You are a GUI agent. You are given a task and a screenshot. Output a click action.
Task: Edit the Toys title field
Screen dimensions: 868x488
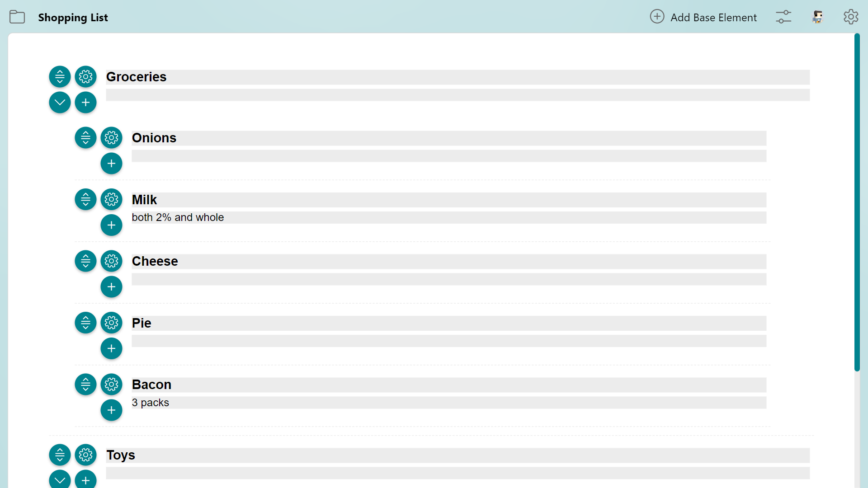458,455
